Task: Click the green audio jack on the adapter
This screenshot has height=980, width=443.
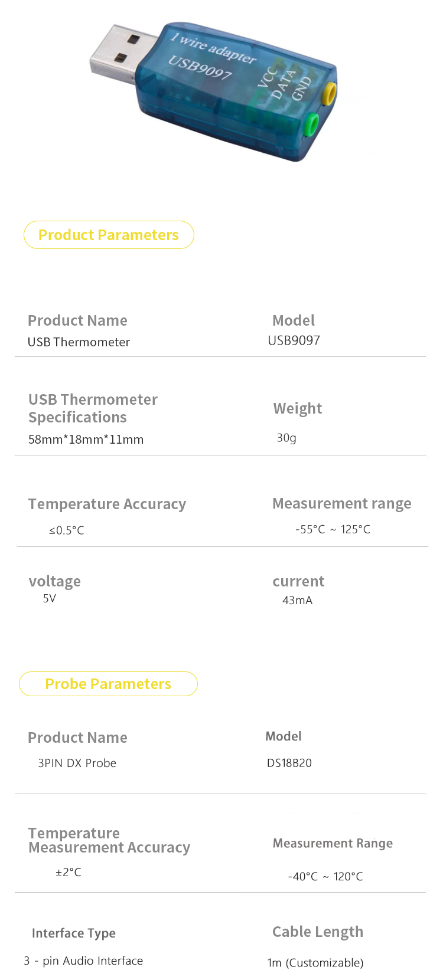Action: coord(310,125)
